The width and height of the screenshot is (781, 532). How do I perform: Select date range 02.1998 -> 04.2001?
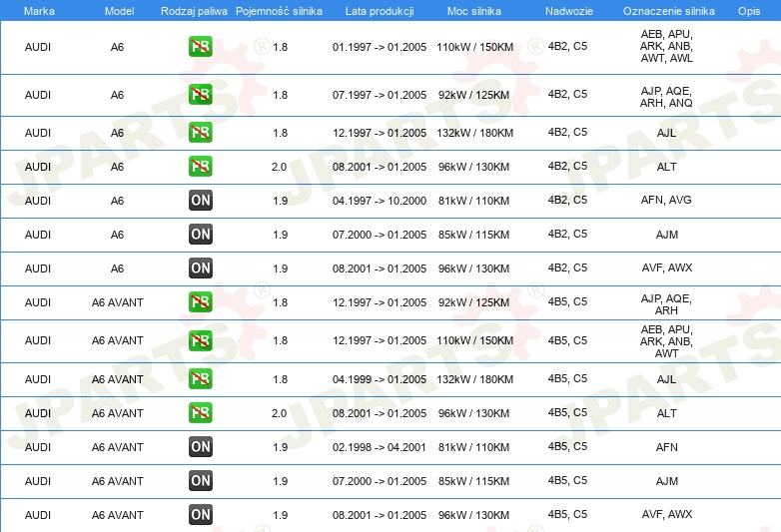point(380,447)
